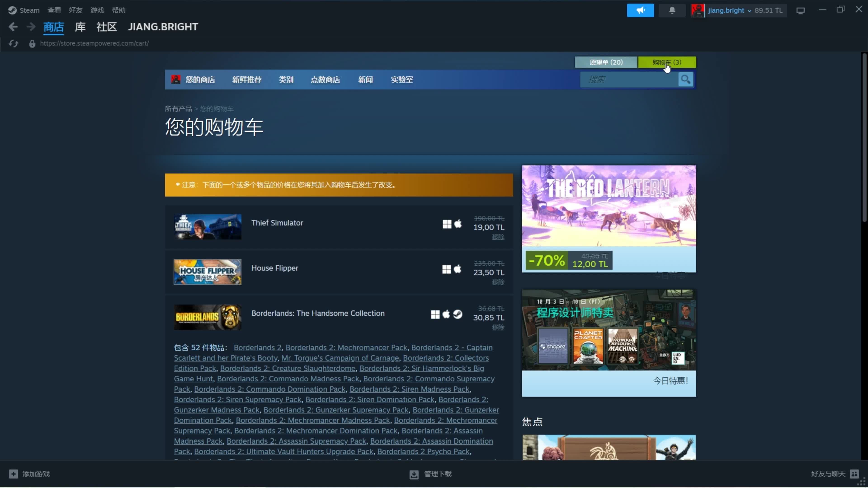Click the add game plus icon

(x=14, y=474)
